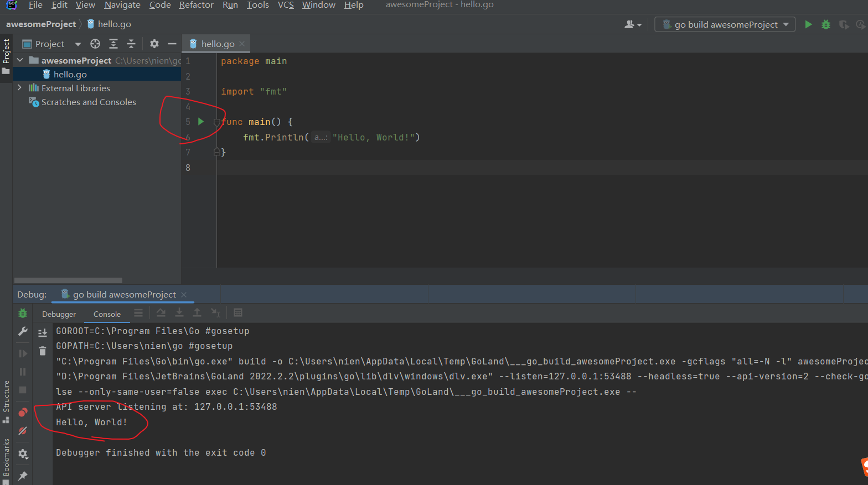Click the GOROOT console output line
This screenshot has height=485, width=868.
click(x=153, y=331)
